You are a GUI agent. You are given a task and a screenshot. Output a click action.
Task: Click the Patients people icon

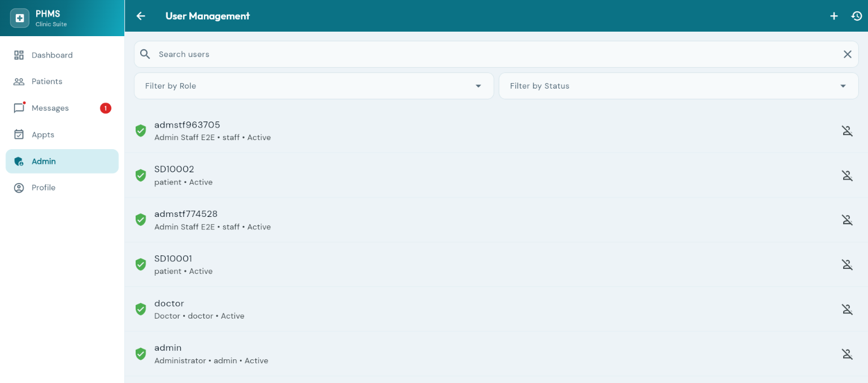[19, 81]
